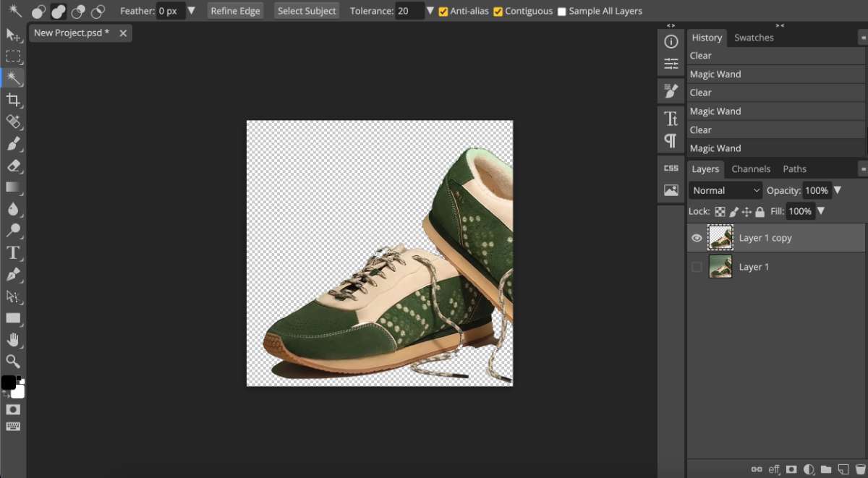The height and width of the screenshot is (478, 868).
Task: Select the Rectangle Select tool
Action: tap(13, 56)
